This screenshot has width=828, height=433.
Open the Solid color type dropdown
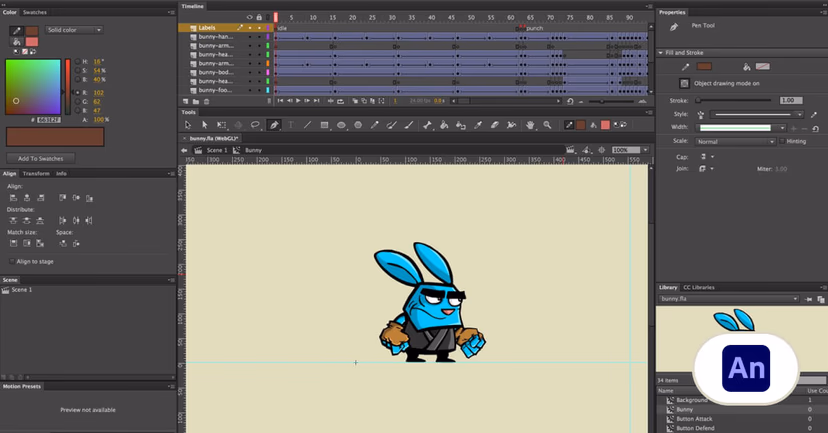coord(74,30)
